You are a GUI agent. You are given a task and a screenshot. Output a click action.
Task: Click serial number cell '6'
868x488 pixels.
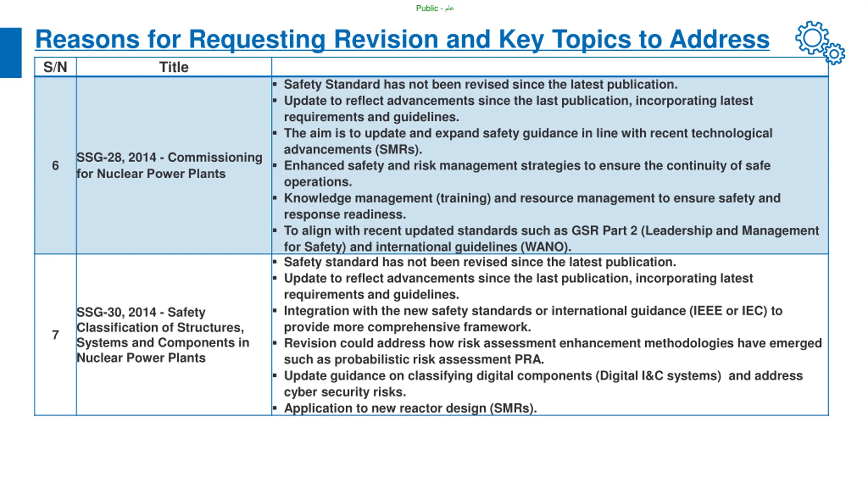click(55, 165)
